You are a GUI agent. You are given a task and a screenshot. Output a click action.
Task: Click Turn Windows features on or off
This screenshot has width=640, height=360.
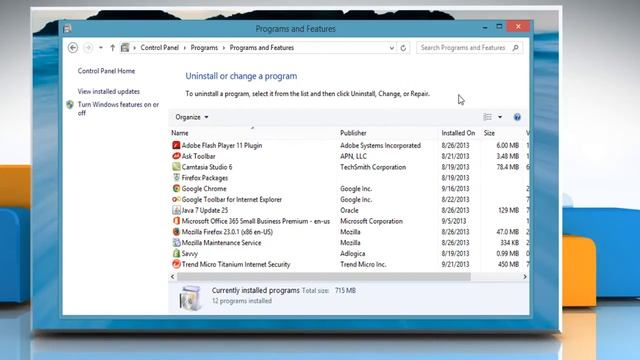click(x=118, y=109)
